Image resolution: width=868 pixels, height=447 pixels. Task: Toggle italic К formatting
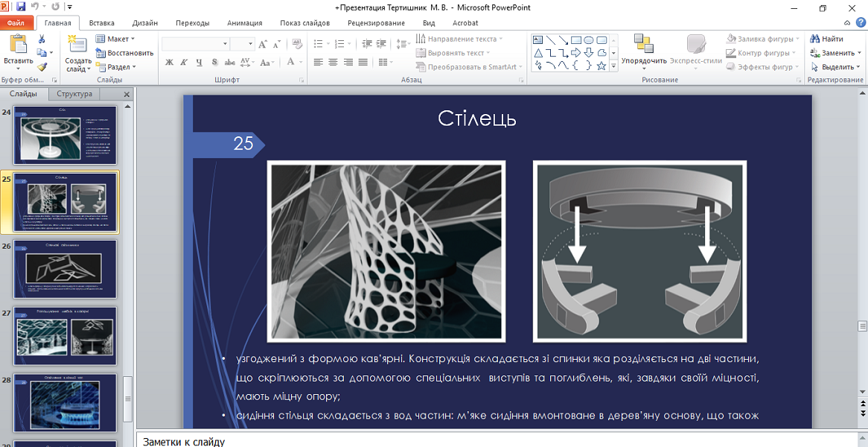pyautogui.click(x=185, y=62)
